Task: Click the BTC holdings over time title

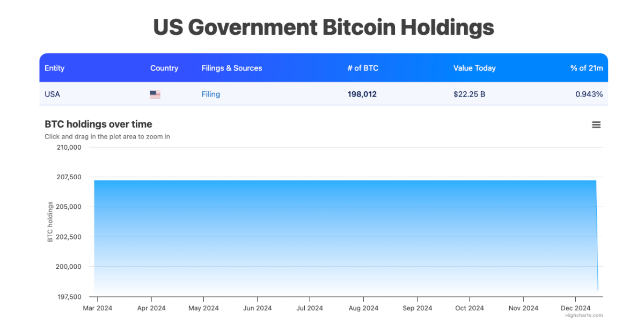Action: click(99, 125)
